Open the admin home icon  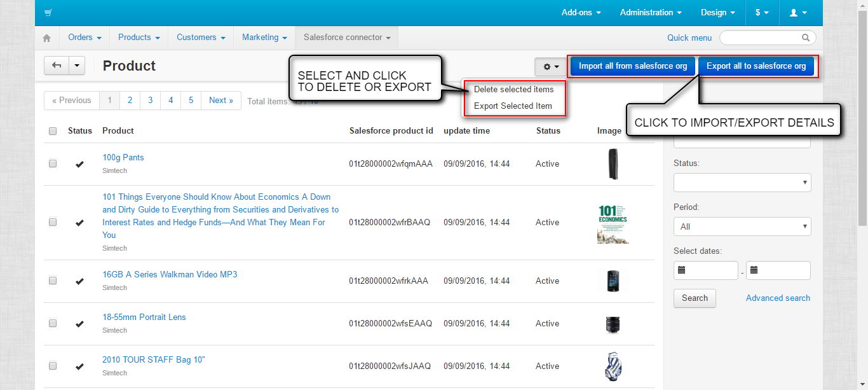click(46, 38)
